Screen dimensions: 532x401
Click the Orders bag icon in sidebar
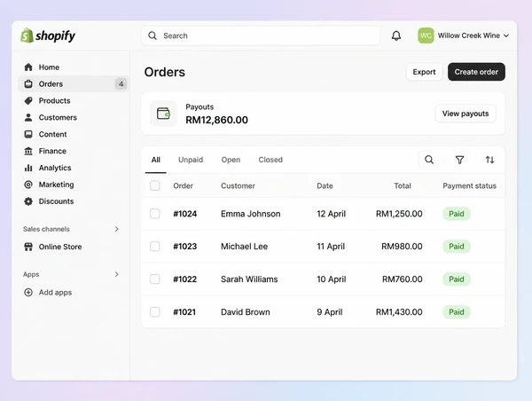point(28,84)
